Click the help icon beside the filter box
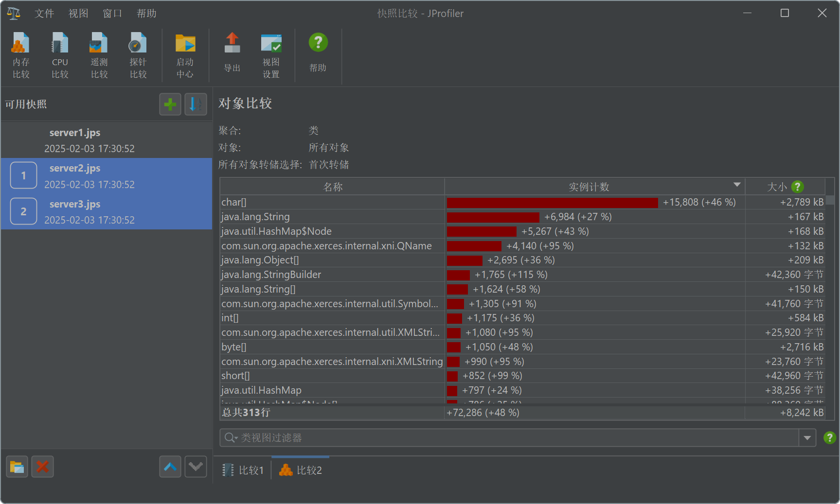This screenshot has height=504, width=840. pos(829,438)
